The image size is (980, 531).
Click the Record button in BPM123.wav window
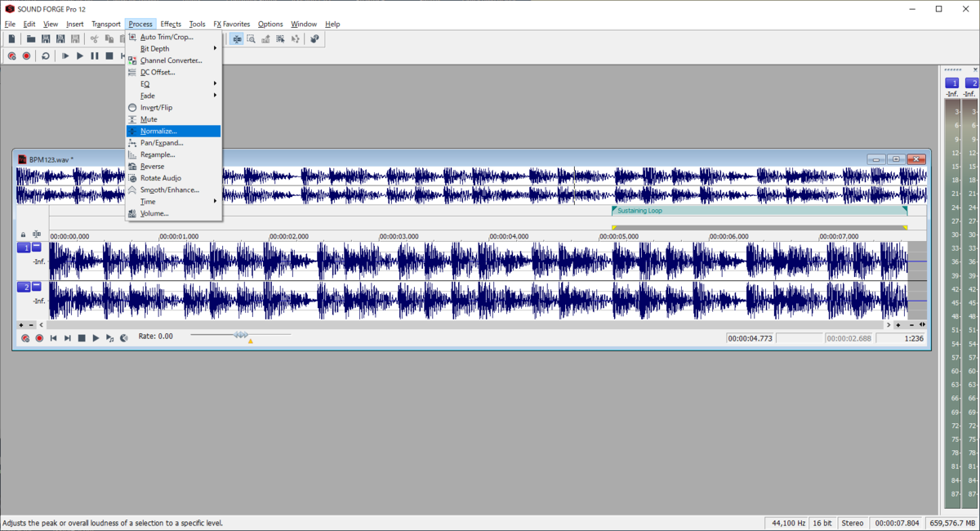39,337
